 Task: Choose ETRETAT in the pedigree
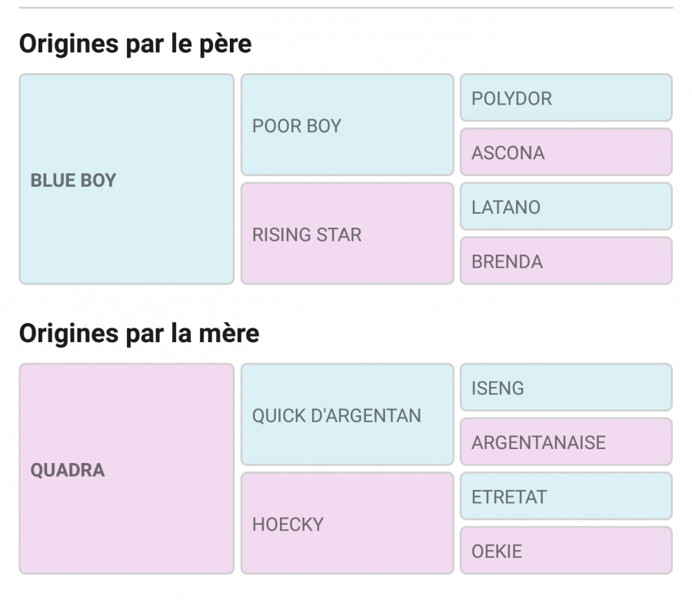pyautogui.click(x=566, y=496)
